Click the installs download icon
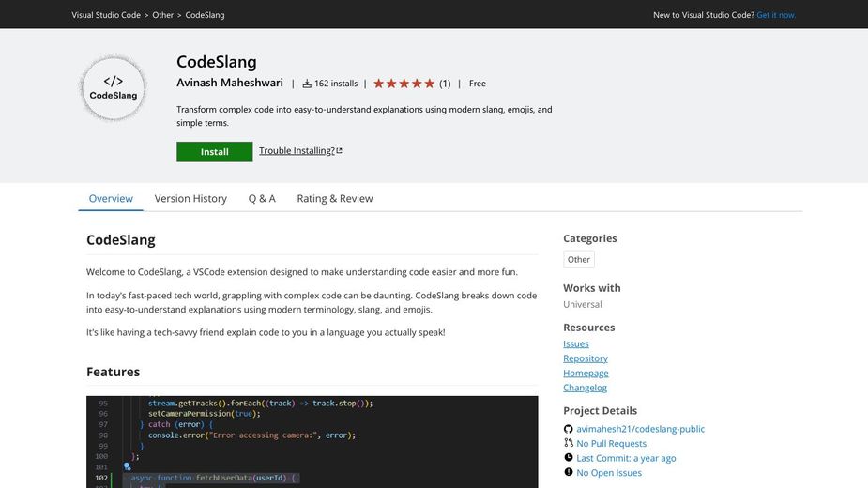 [307, 84]
